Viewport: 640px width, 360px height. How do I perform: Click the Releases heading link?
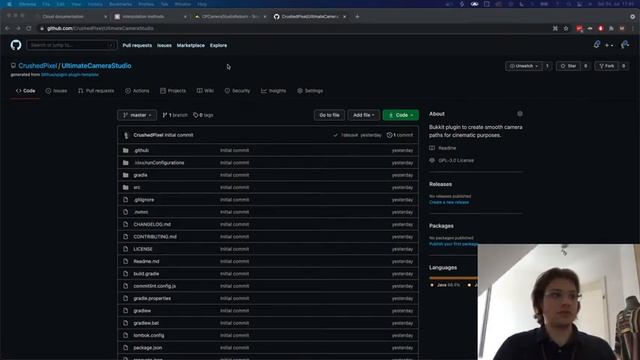tap(440, 184)
